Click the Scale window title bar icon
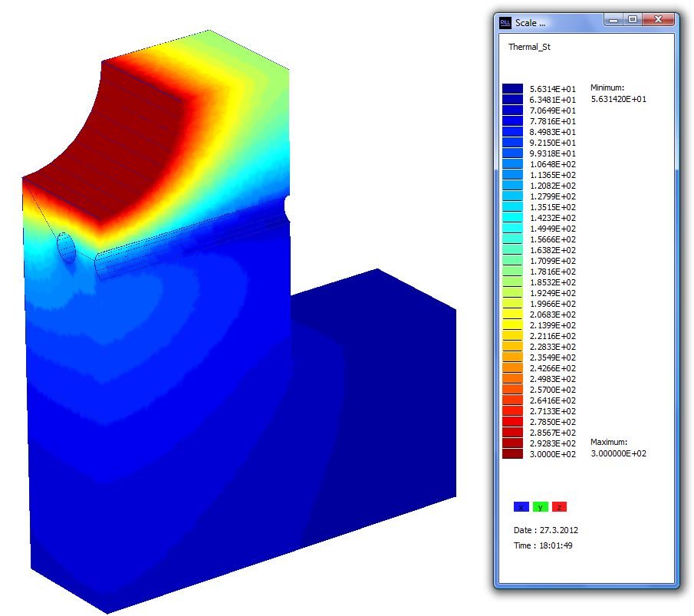 pos(505,22)
